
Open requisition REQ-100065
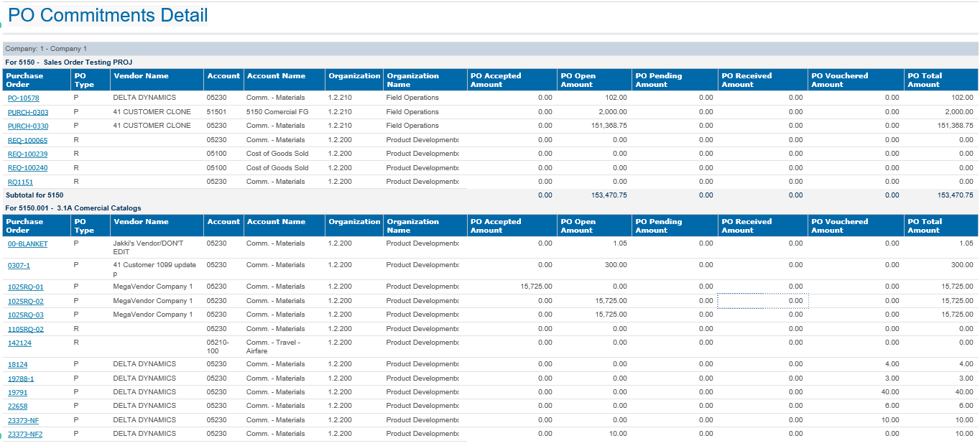pos(27,141)
